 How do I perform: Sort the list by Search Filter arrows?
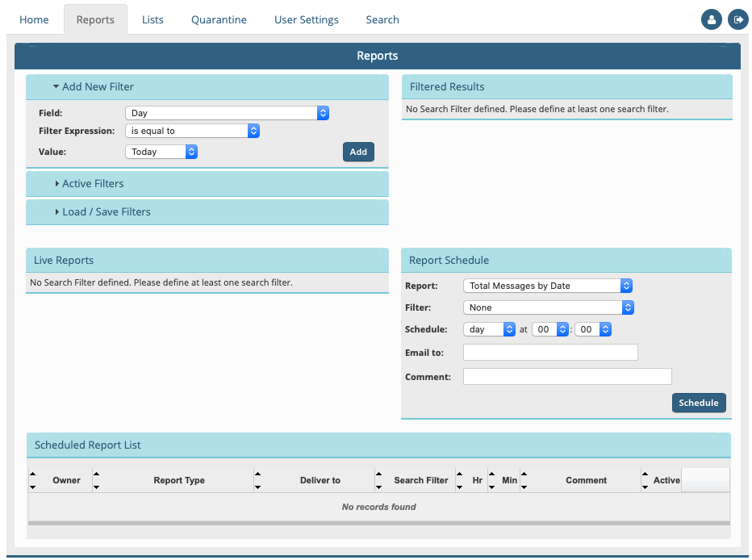click(x=378, y=480)
